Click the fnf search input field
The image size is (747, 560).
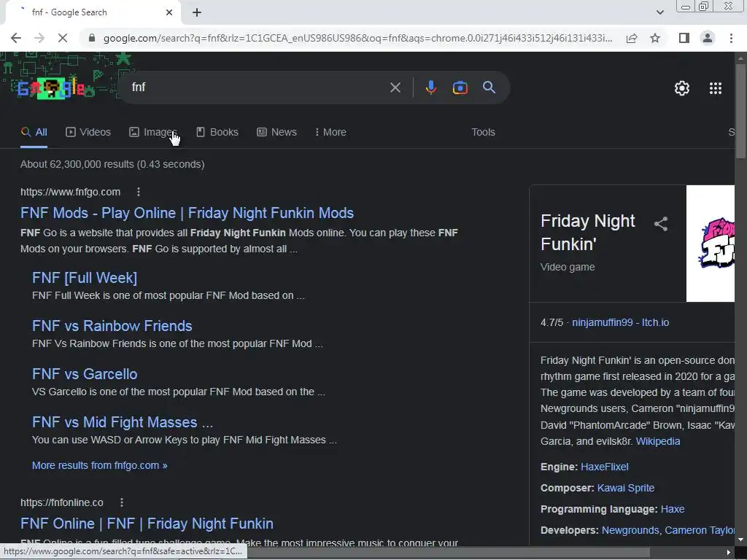click(258, 87)
